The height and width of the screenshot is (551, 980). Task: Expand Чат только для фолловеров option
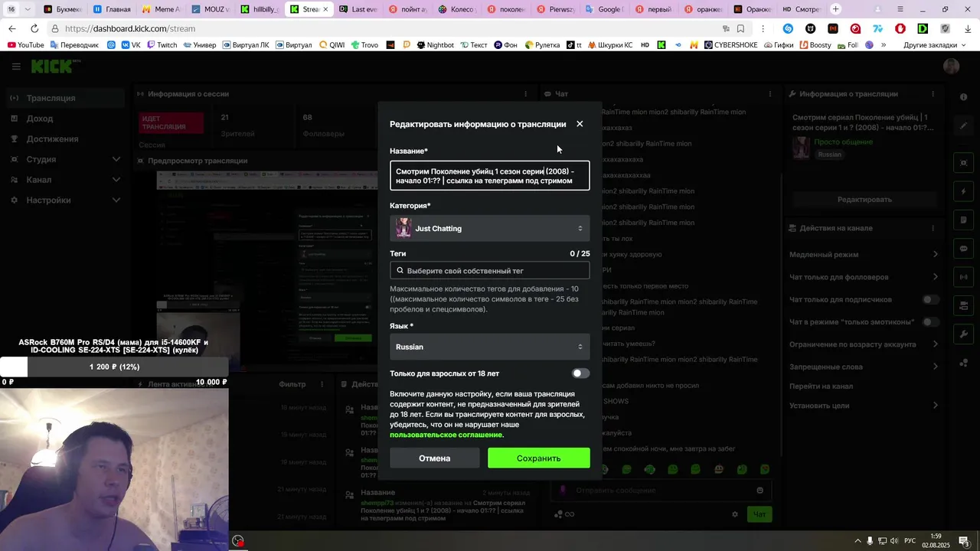pyautogui.click(x=864, y=277)
